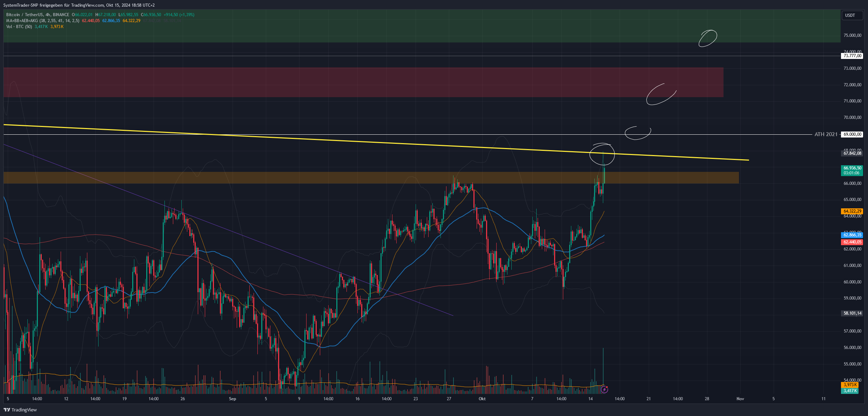Click the high value H67.218,00 in legend
Viewport: 868px width, 416px height.
pyautogui.click(x=106, y=15)
